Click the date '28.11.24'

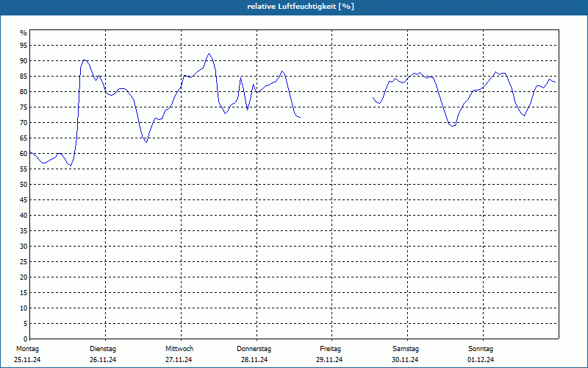[254, 360]
